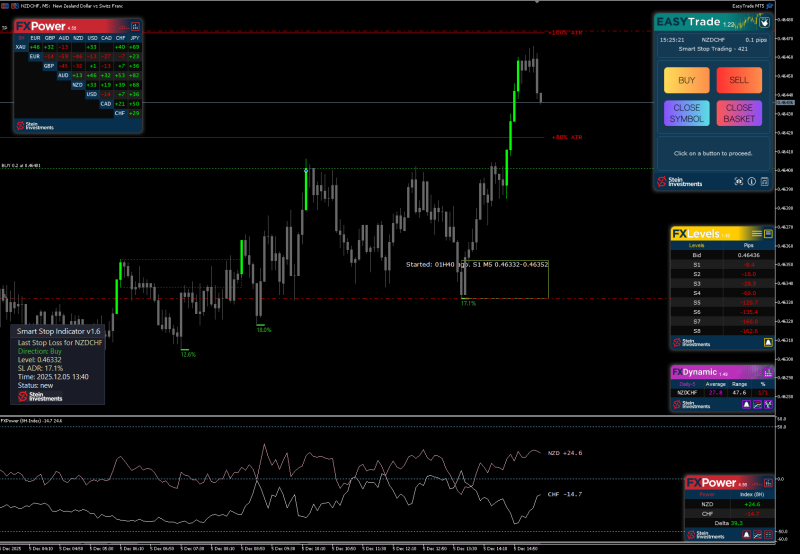Open the info icon in EASYTrade footer

pyautogui.click(x=752, y=182)
